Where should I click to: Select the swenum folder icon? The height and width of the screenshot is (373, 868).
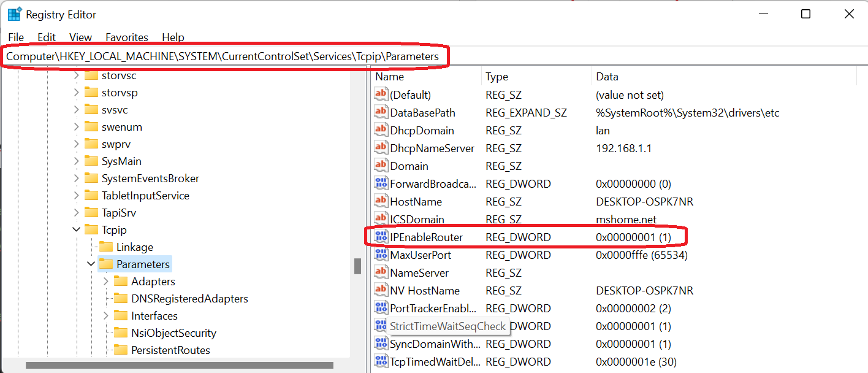point(91,127)
